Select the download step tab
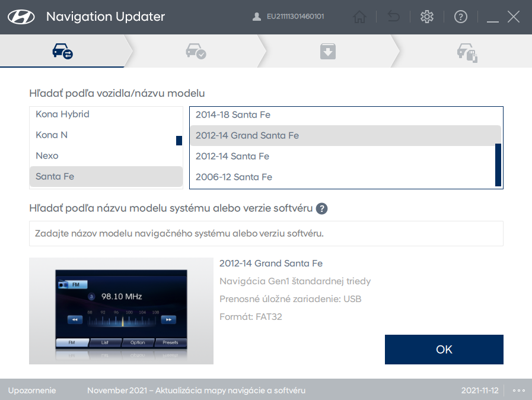This screenshot has height=400, width=532. [328, 51]
